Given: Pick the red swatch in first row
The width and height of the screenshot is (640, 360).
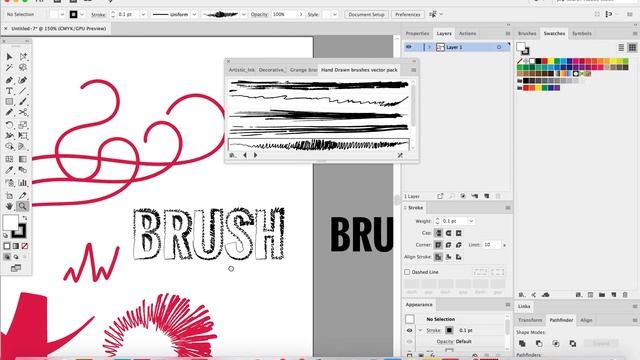Looking at the screenshot, I should click(544, 61).
